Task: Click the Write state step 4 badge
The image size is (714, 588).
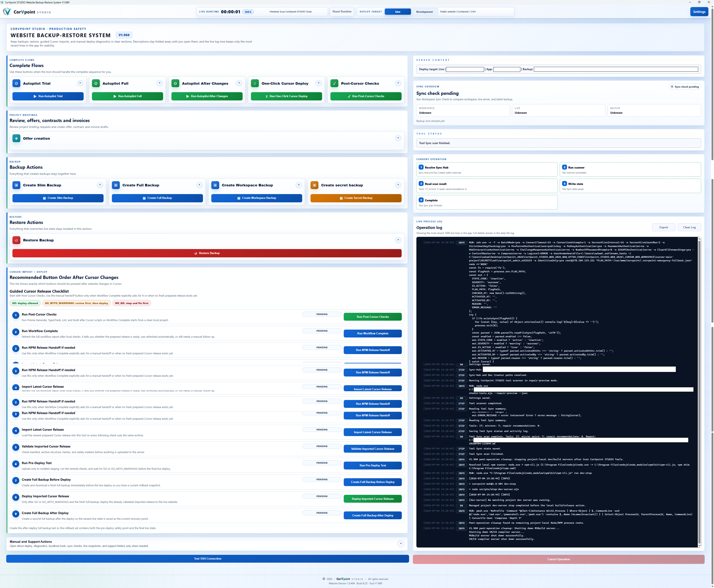Action: pos(564,183)
